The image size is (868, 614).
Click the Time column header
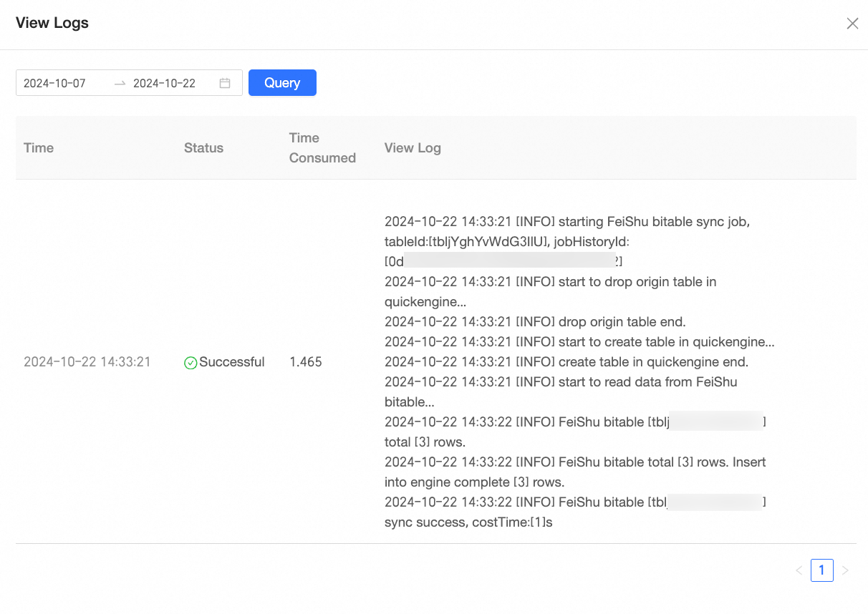point(39,148)
